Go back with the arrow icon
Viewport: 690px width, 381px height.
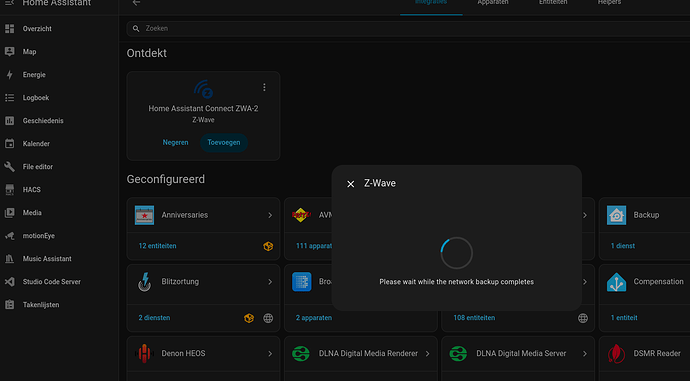pyautogui.click(x=136, y=3)
